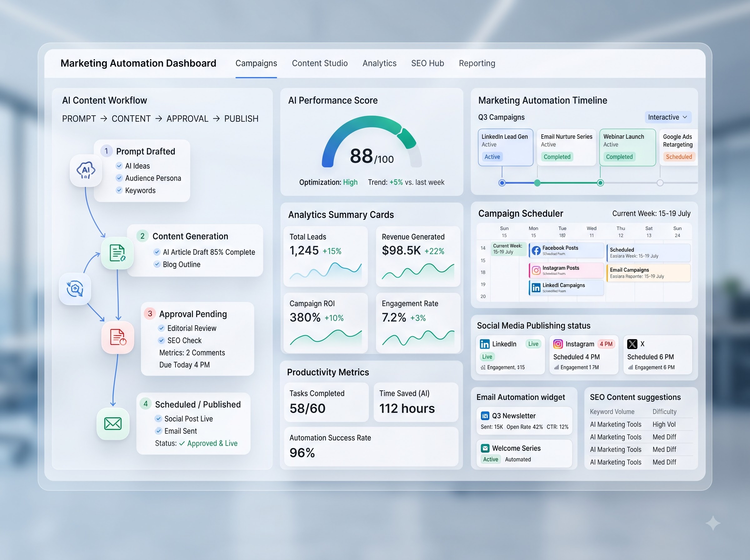Open the Total Leads summary card
The height and width of the screenshot is (560, 750).
[x=325, y=256]
